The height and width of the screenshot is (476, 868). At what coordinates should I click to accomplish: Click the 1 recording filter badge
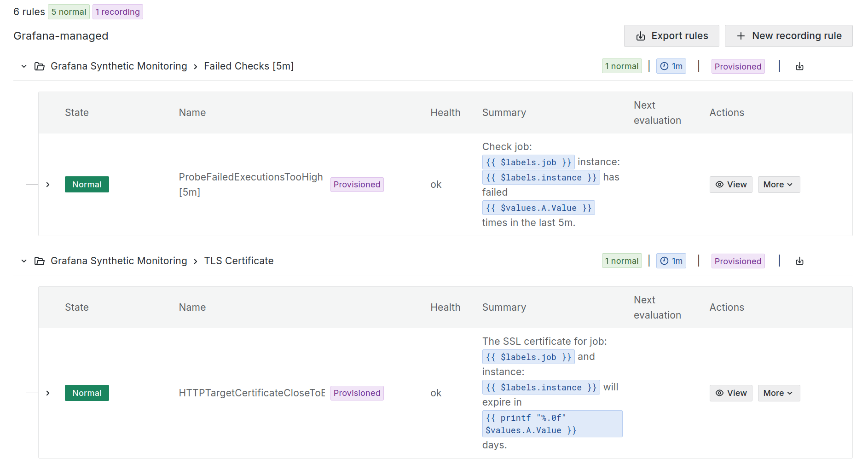point(118,12)
